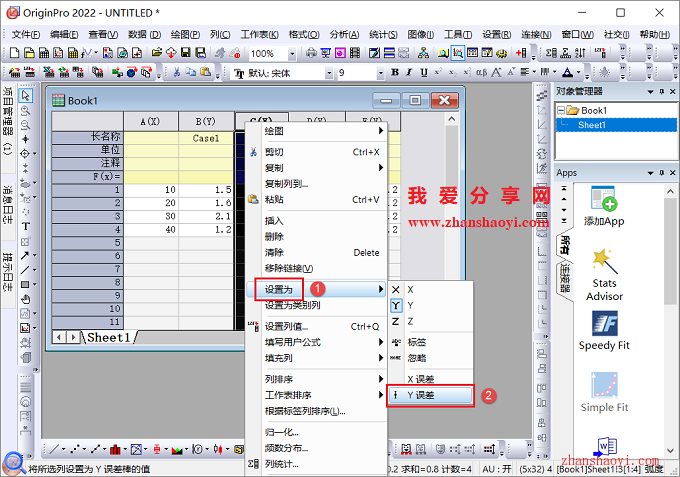Click the A(X) column header
This screenshot has height=477, width=680.
(150, 121)
